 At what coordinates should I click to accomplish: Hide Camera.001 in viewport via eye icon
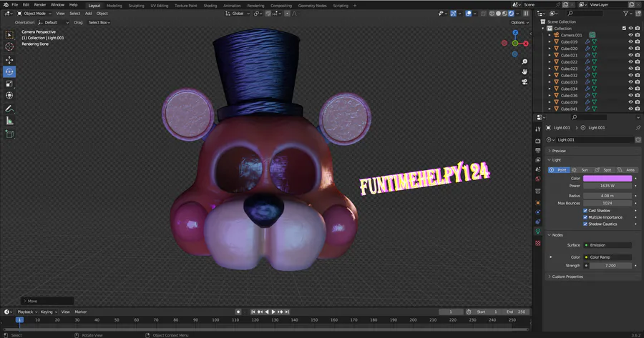630,35
